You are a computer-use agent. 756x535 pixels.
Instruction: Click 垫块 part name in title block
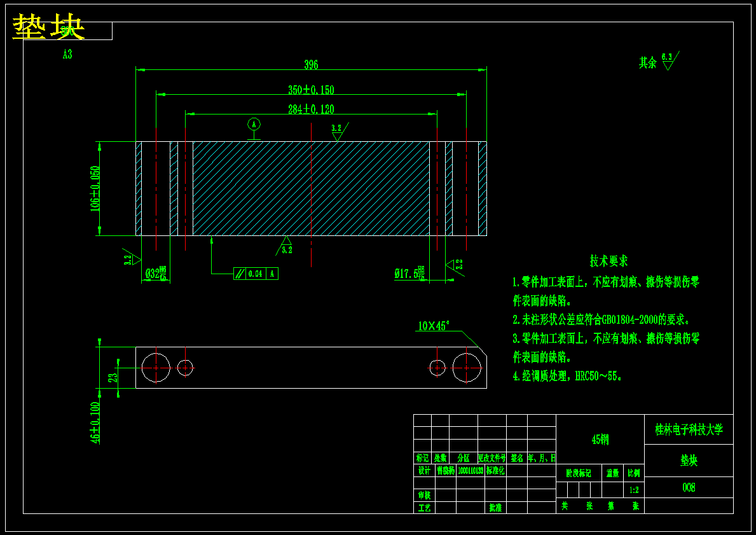[689, 461]
